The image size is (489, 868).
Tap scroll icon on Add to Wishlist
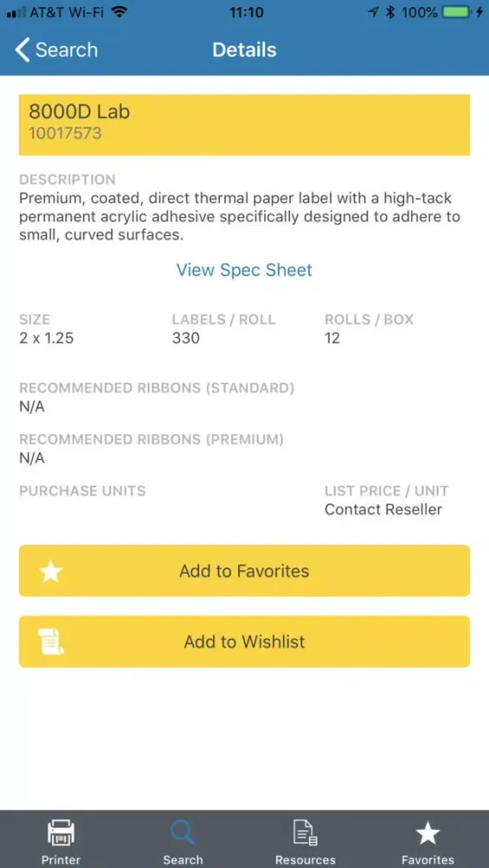pyautogui.click(x=50, y=641)
